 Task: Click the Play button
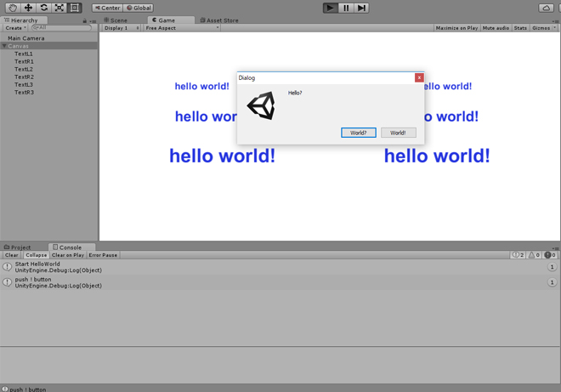pyautogui.click(x=331, y=8)
